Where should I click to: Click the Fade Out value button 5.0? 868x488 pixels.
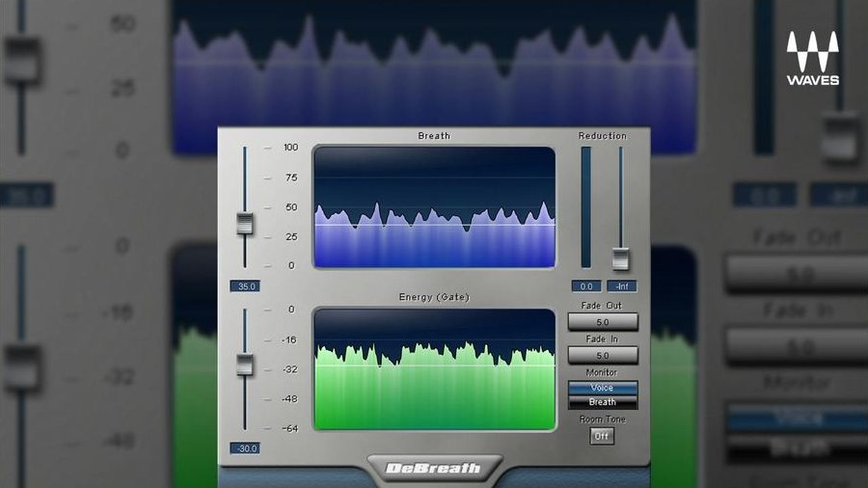tap(603, 322)
